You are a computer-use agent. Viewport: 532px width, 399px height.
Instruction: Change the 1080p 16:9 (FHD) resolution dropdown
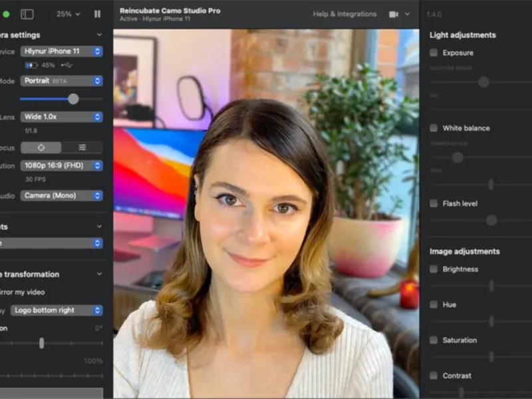(61, 166)
